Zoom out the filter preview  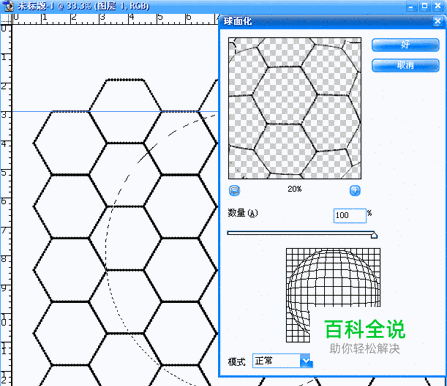point(234,190)
